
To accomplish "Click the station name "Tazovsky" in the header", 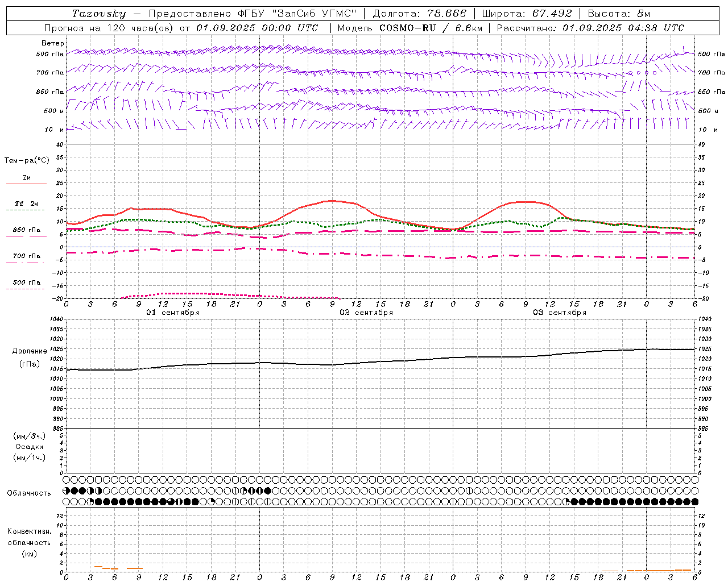I will (99, 14).
